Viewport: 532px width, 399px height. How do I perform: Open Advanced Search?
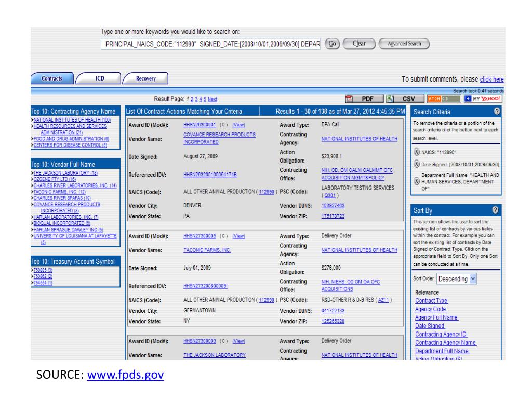point(404,44)
